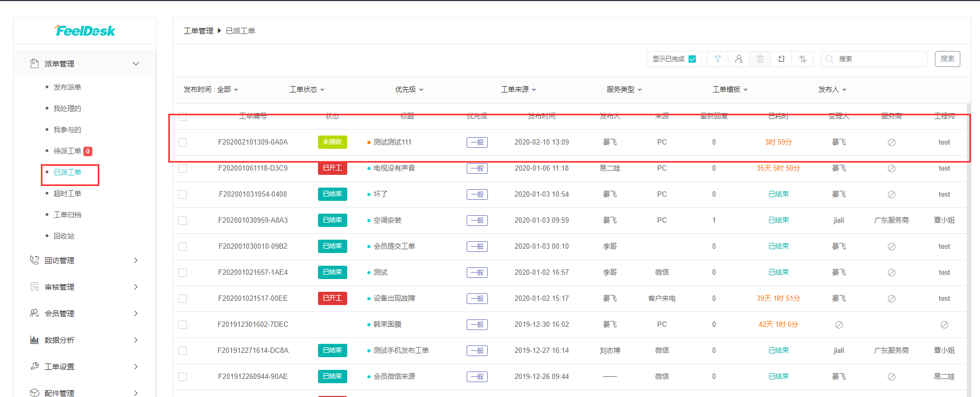Click the FeelDesk logo

85,31
